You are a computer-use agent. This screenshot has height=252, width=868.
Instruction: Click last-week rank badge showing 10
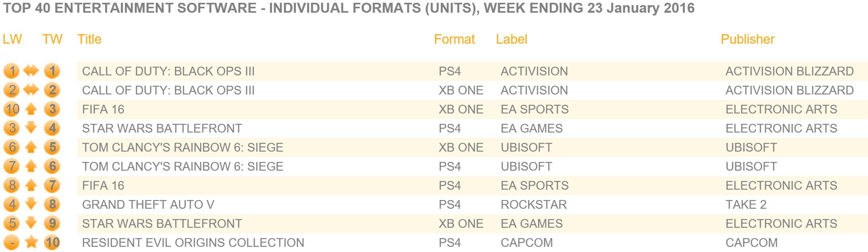point(12,109)
